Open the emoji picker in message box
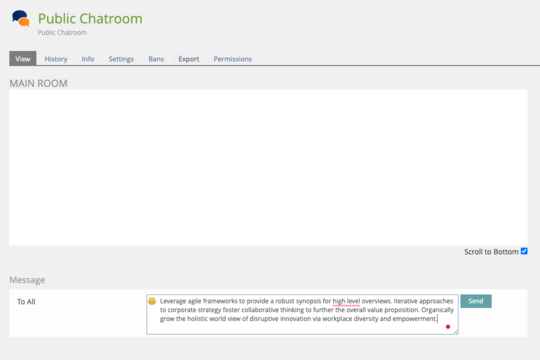The height and width of the screenshot is (360, 540). 152,301
